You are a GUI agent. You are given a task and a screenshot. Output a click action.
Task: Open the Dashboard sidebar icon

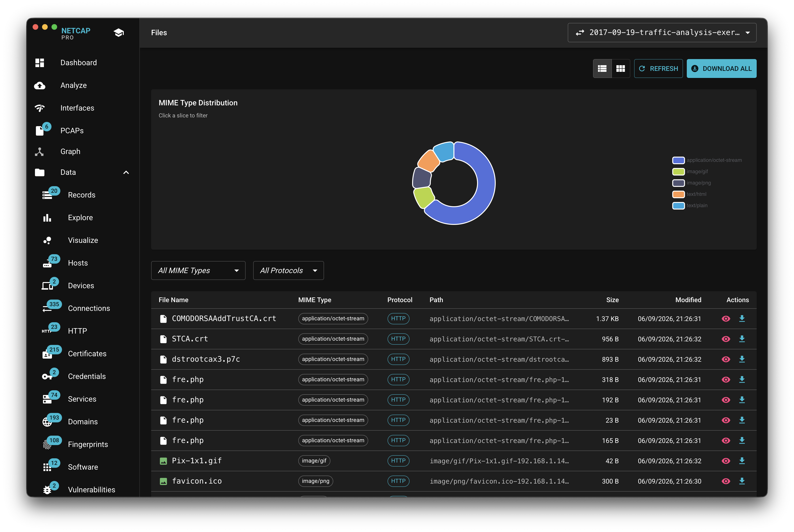click(x=40, y=63)
